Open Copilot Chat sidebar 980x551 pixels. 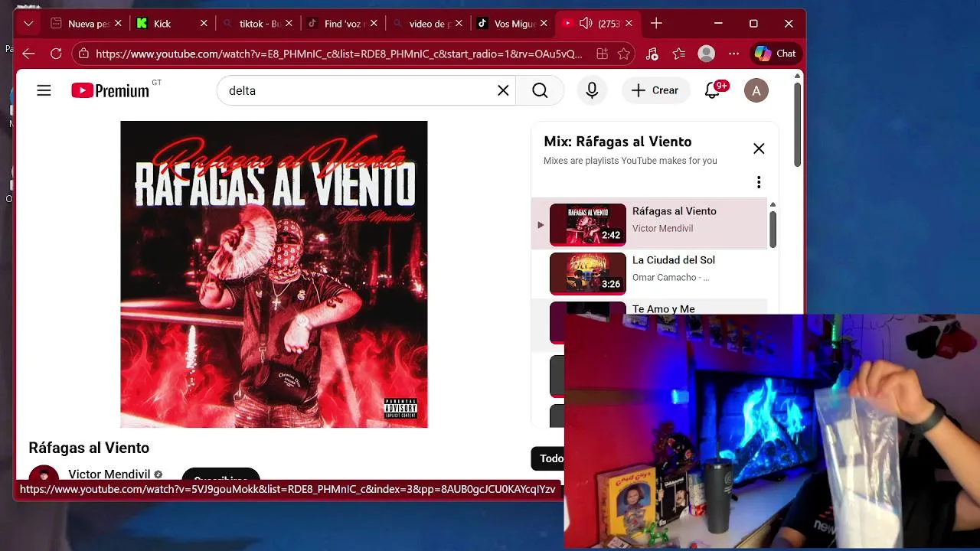(x=776, y=54)
